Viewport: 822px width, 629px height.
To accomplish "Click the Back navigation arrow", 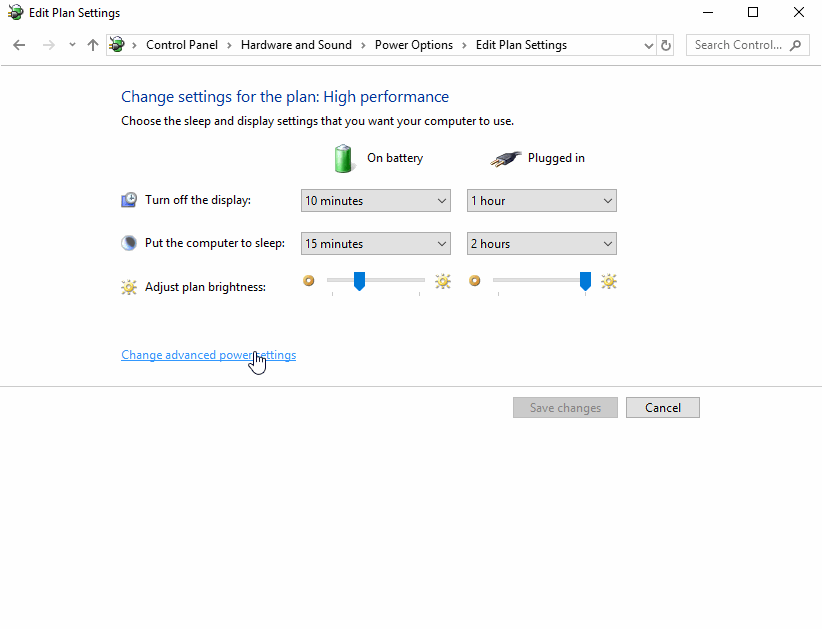I will [19, 45].
